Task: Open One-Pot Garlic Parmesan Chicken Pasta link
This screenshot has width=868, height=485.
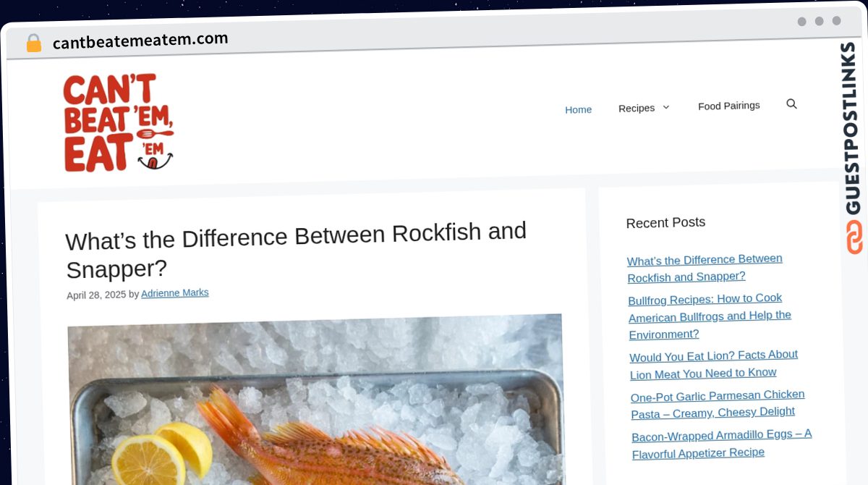Action: coord(718,404)
